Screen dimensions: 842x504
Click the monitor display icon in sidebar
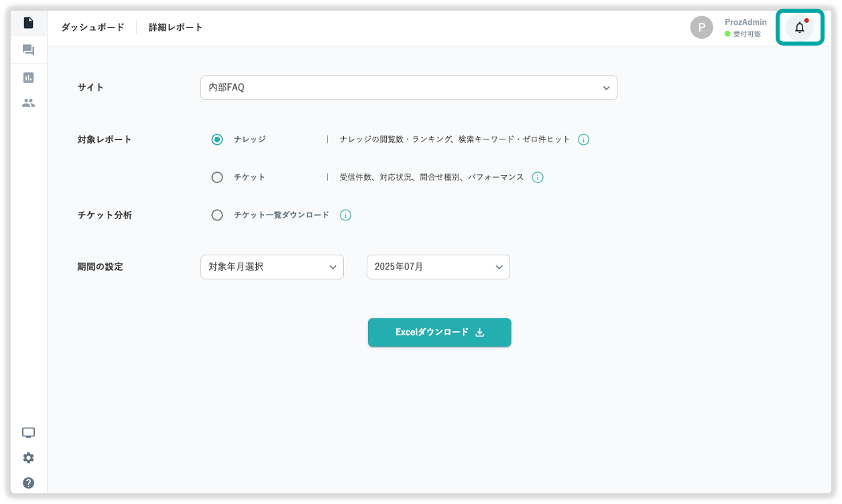tap(28, 432)
